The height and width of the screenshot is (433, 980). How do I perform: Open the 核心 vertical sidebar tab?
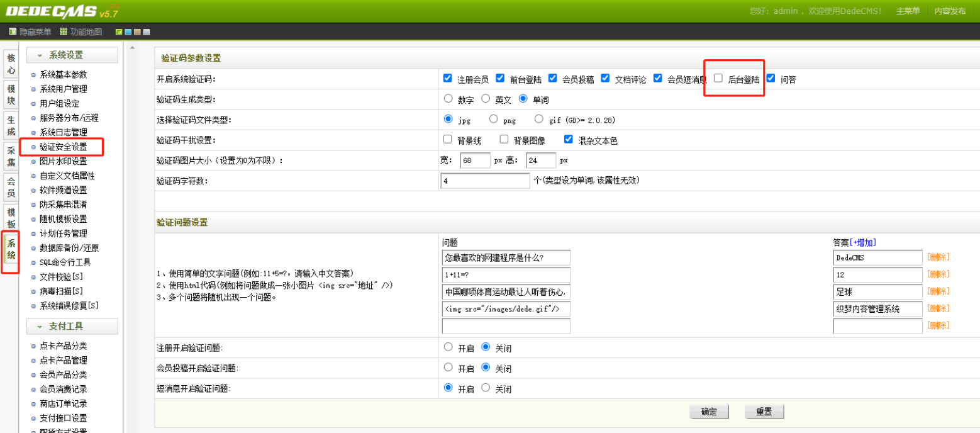click(11, 64)
